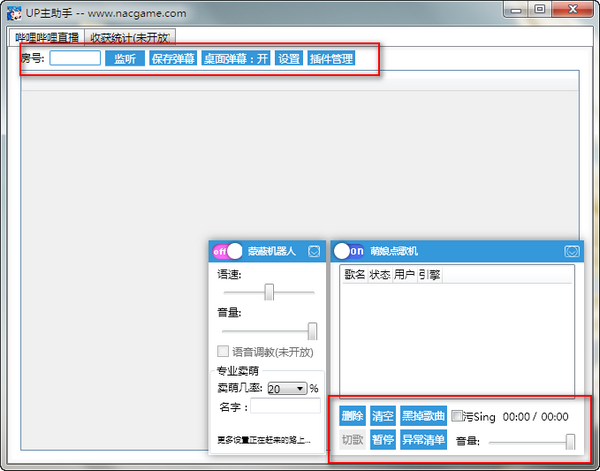
Task: Click the 清空 button to clear songs
Action: click(383, 416)
